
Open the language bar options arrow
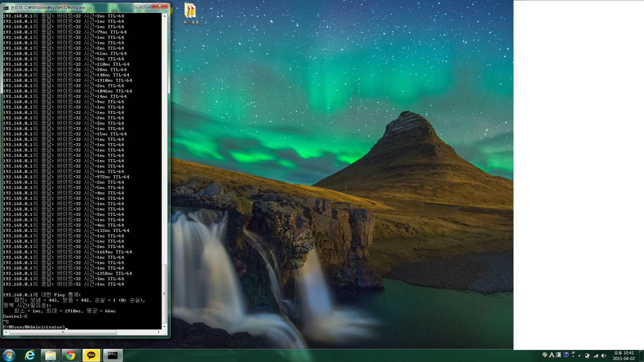pyautogui.click(x=573, y=357)
